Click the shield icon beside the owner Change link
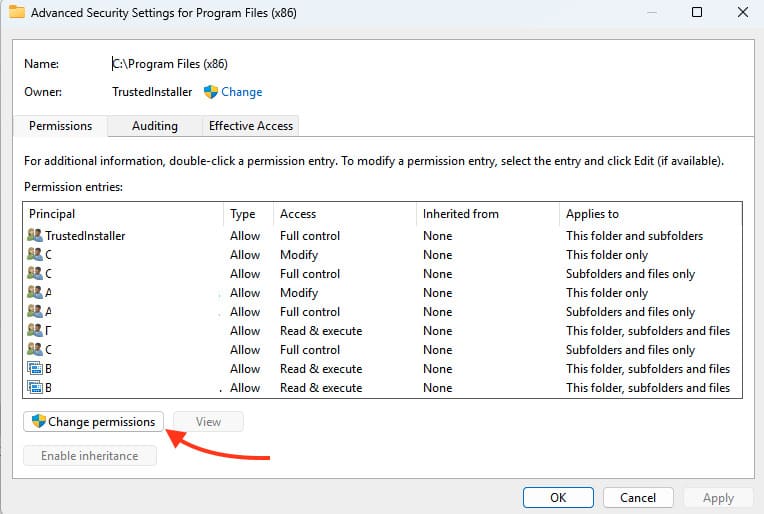Screen dimensions: 764x514 click(211, 92)
